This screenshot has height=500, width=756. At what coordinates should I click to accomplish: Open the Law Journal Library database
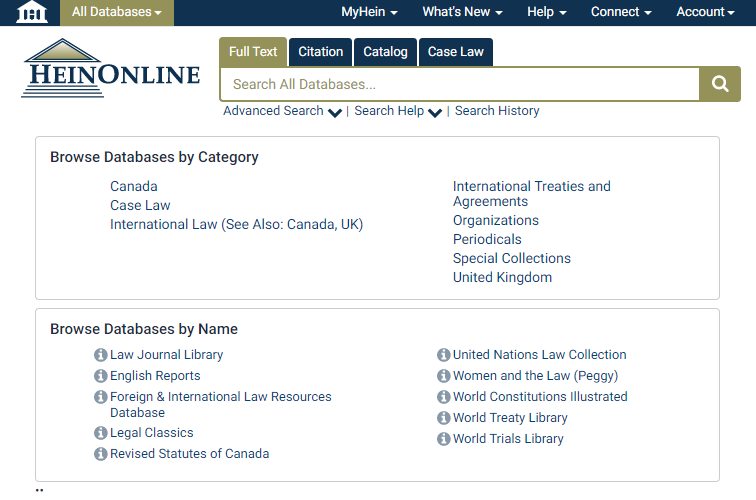tap(166, 355)
